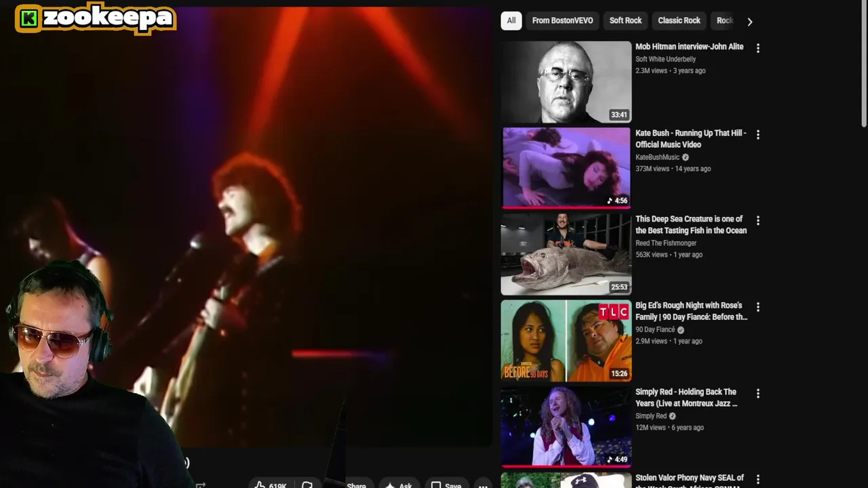Screen dimensions: 868x488
Task: Click '2.3M views • 3 years ago' text
Action: pos(670,71)
